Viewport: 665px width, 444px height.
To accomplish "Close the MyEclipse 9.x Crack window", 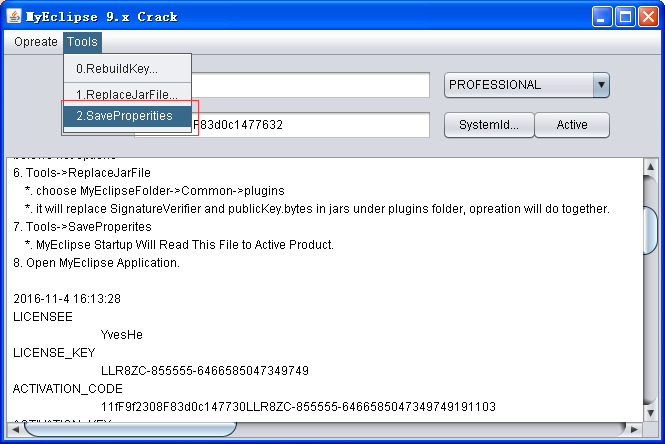I will [648, 17].
